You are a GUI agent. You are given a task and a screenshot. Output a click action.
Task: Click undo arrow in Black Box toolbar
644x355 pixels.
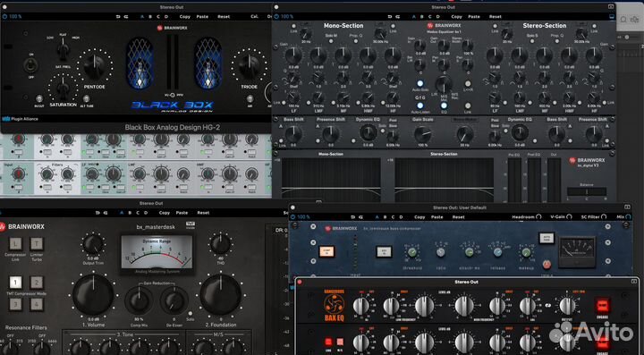pyautogui.click(x=118, y=17)
